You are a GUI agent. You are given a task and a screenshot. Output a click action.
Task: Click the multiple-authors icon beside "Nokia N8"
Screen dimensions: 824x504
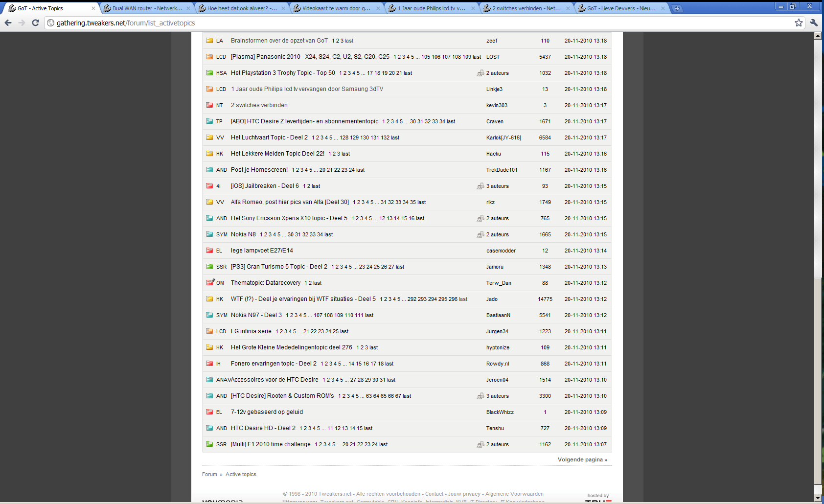480,234
